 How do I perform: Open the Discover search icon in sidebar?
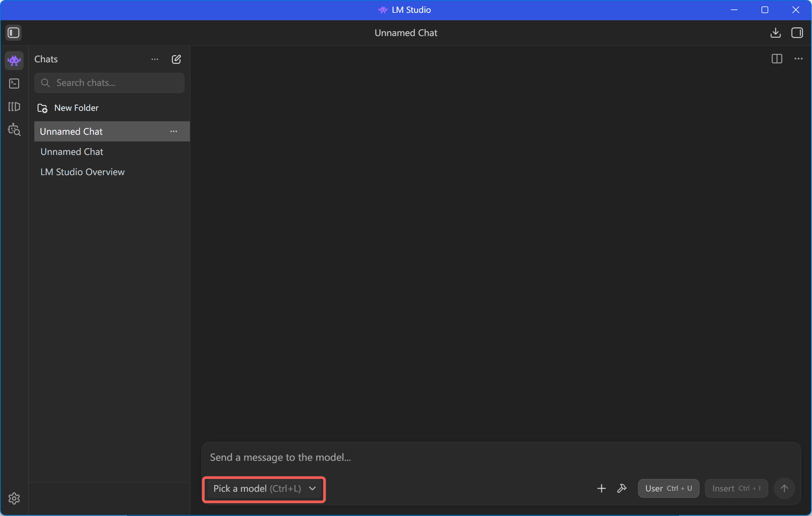tap(14, 130)
